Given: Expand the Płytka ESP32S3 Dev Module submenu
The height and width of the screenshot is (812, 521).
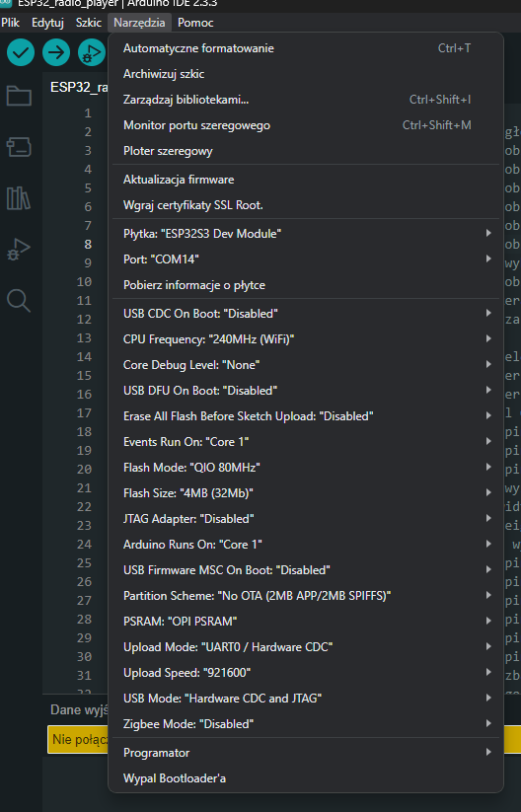Looking at the screenshot, I should [x=306, y=234].
